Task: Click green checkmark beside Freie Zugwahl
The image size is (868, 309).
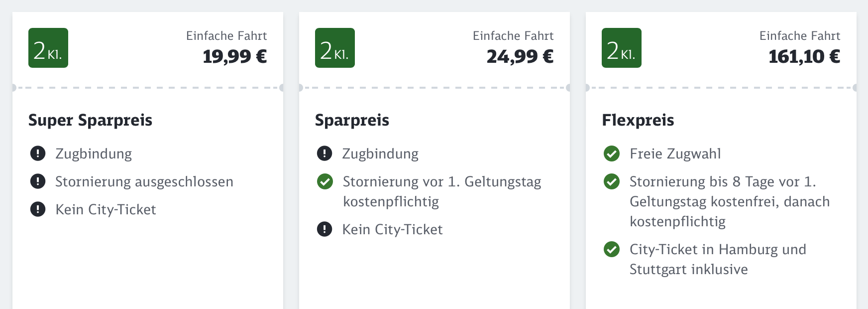Action: pyautogui.click(x=612, y=154)
